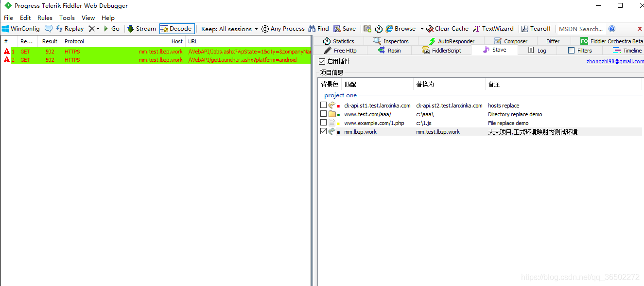Screen dimensions: 644x286
Task: Switch to the Rosin tab
Action: (389, 51)
